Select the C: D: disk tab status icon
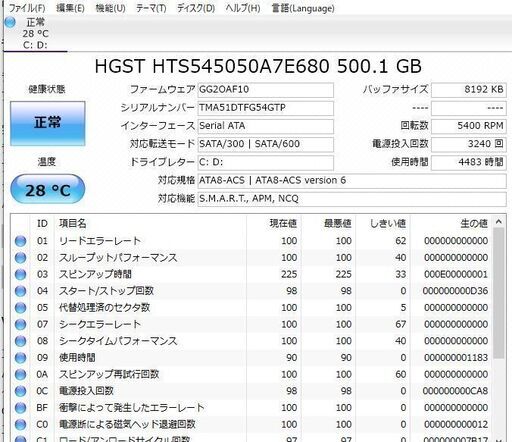The image size is (512, 442). click(10, 22)
